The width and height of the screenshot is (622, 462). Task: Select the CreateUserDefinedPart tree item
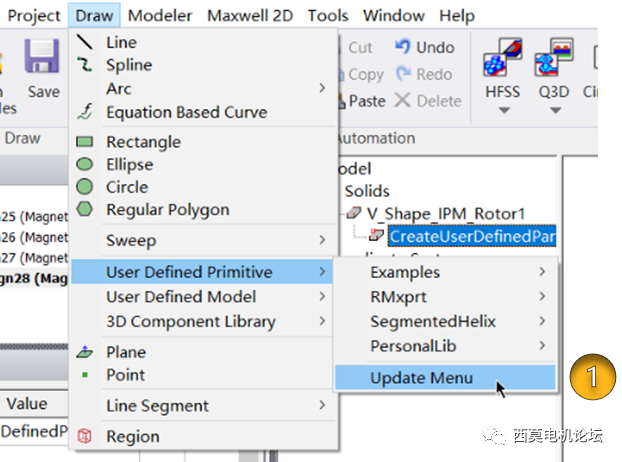tap(470, 236)
